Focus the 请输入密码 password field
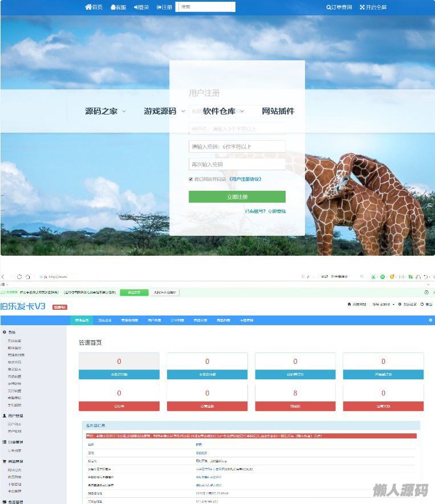The height and width of the screenshot is (504, 435). [237, 146]
